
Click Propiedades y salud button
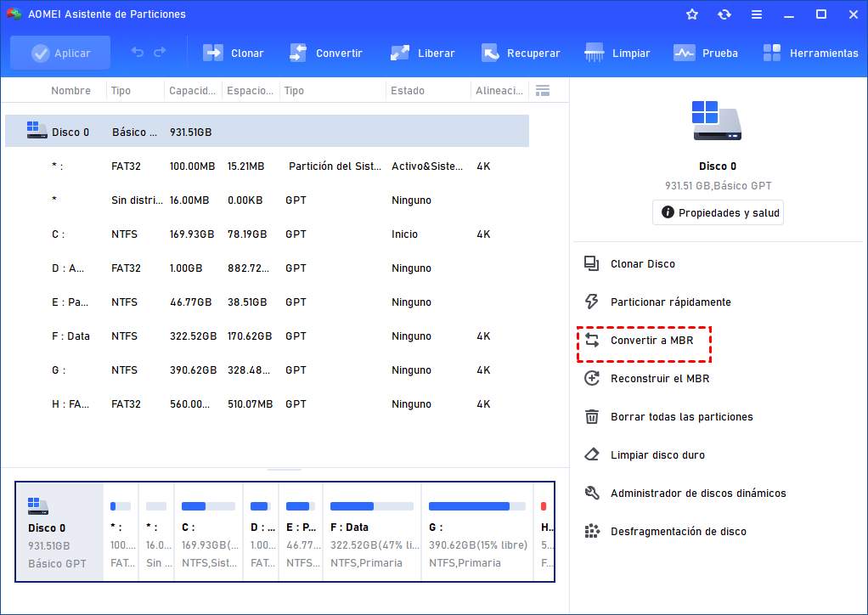718,212
